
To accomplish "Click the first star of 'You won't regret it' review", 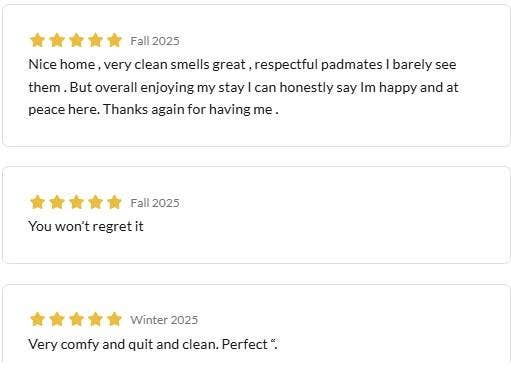I will [37, 202].
